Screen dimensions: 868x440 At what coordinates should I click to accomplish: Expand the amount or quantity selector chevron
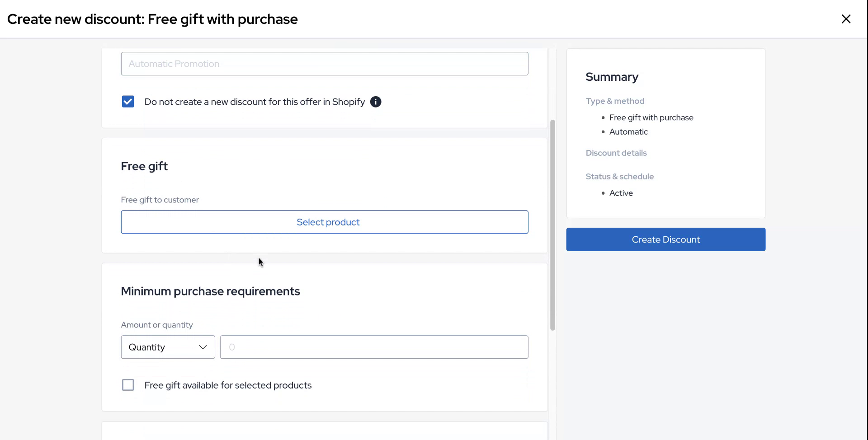(203, 347)
